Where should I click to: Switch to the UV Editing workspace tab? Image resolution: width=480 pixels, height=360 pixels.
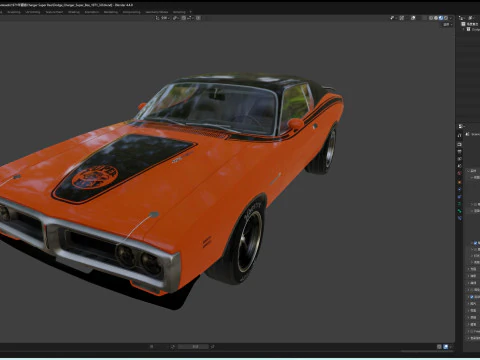[x=33, y=12]
